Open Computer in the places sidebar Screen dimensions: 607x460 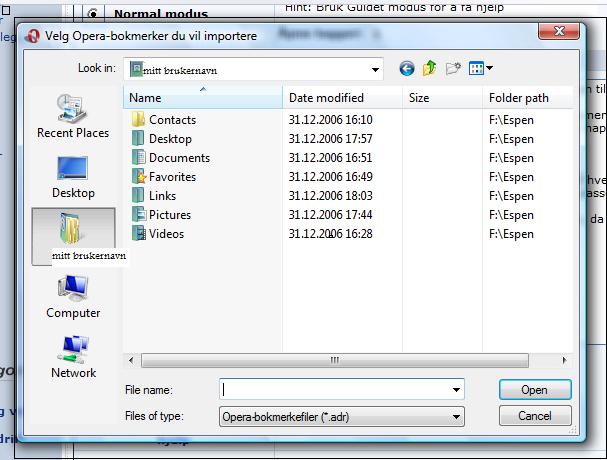point(73,297)
